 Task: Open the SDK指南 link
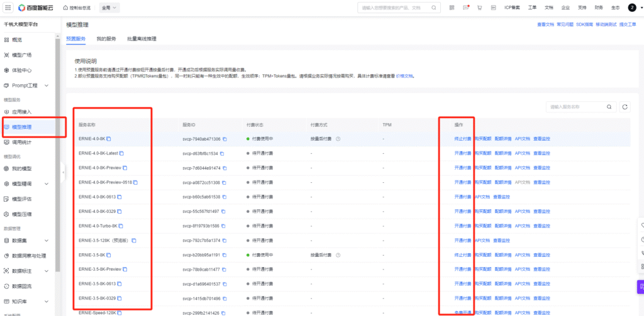pos(584,25)
